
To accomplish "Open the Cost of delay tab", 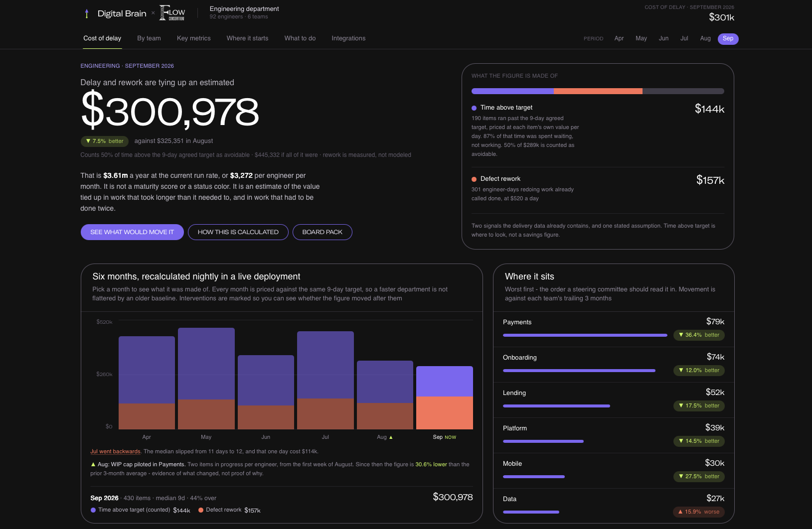I will 102,38.
